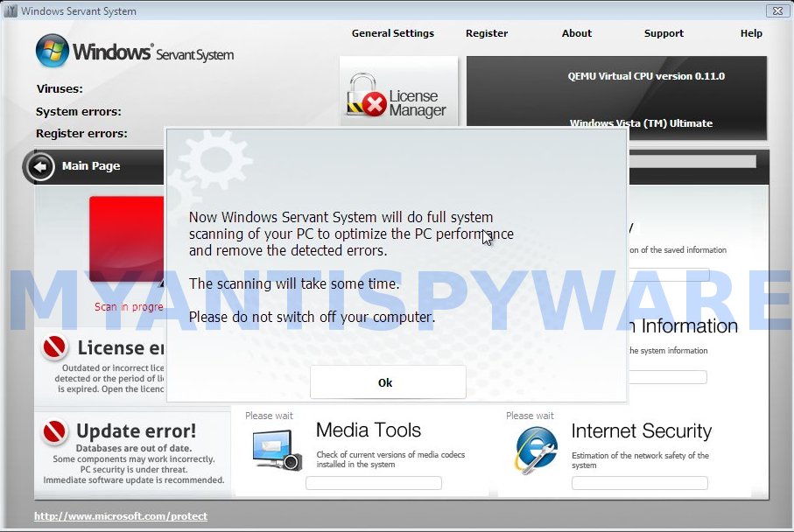Click the Media Tools heading
The image size is (794, 532).
pos(369,430)
